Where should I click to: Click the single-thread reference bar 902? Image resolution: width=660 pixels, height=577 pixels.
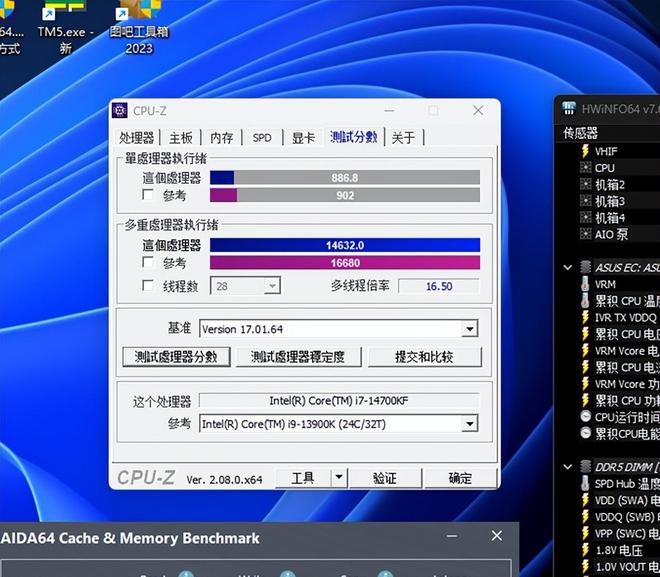(345, 195)
